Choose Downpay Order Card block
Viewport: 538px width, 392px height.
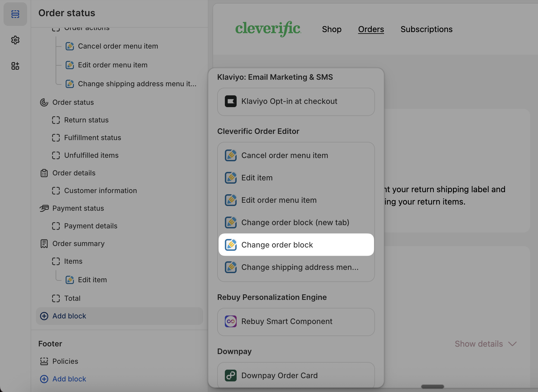coord(296,375)
